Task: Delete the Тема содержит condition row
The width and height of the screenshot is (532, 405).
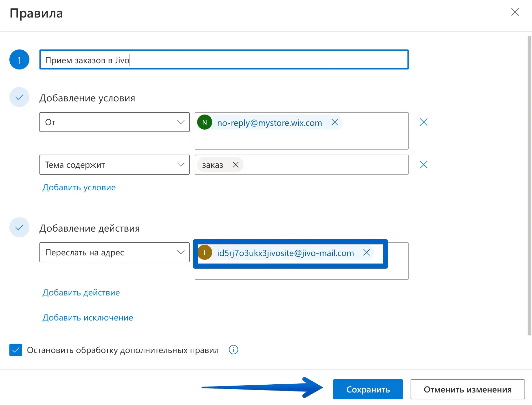Action: pyautogui.click(x=423, y=165)
